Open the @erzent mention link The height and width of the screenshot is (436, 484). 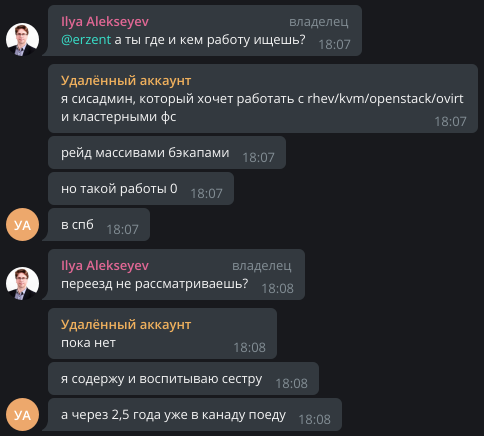pyautogui.click(x=86, y=40)
